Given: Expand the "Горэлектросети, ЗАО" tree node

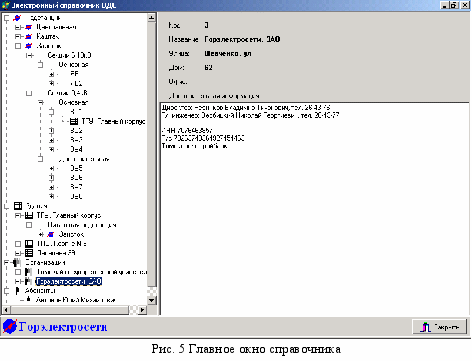Looking at the screenshot, I should point(18,281).
